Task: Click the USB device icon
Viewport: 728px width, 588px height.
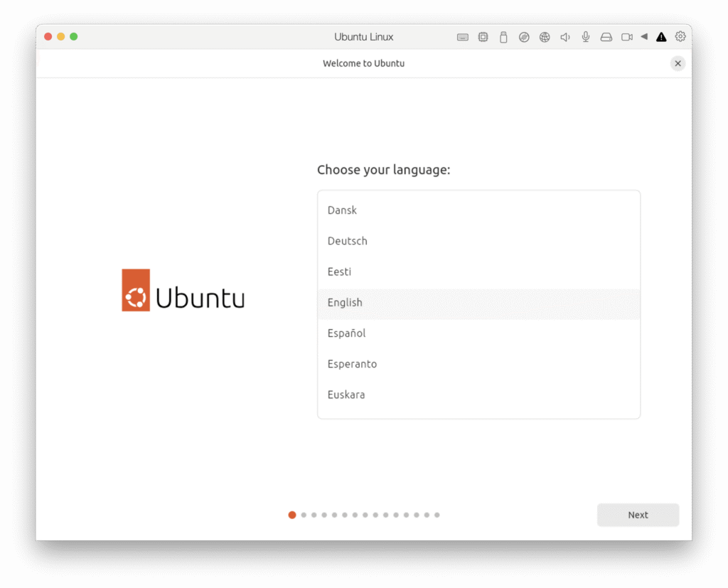Action: click(x=503, y=37)
